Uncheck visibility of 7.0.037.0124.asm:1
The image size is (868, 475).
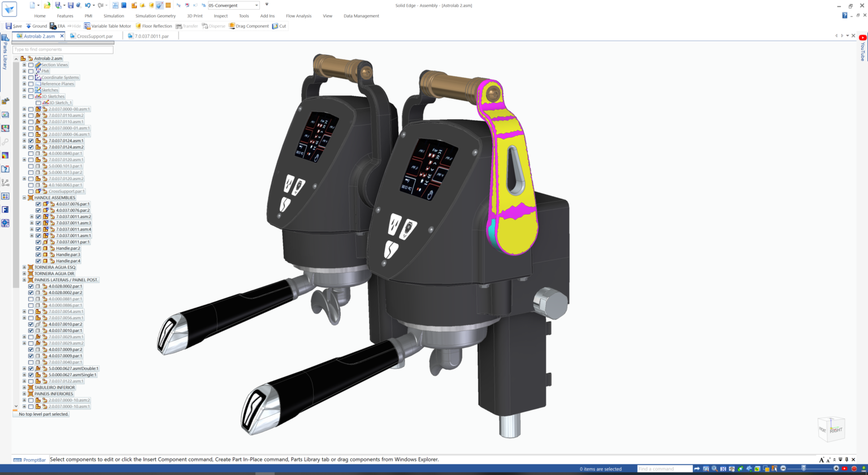[x=31, y=140]
